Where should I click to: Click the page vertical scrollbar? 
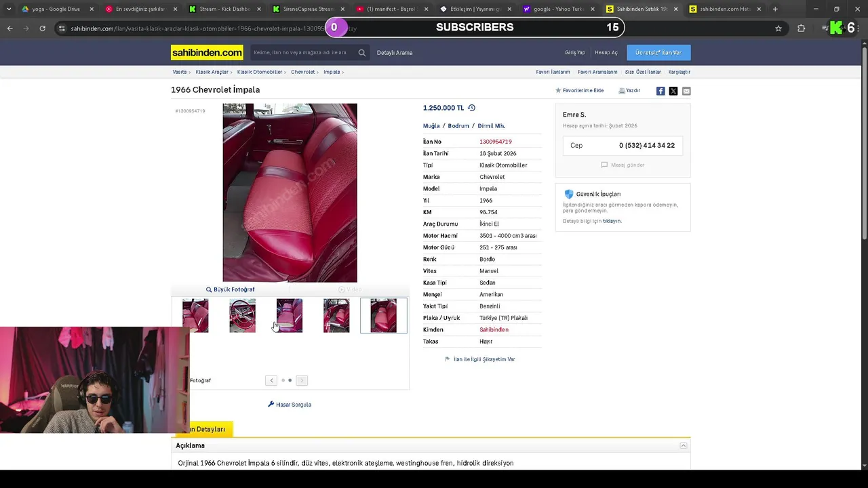point(864,142)
